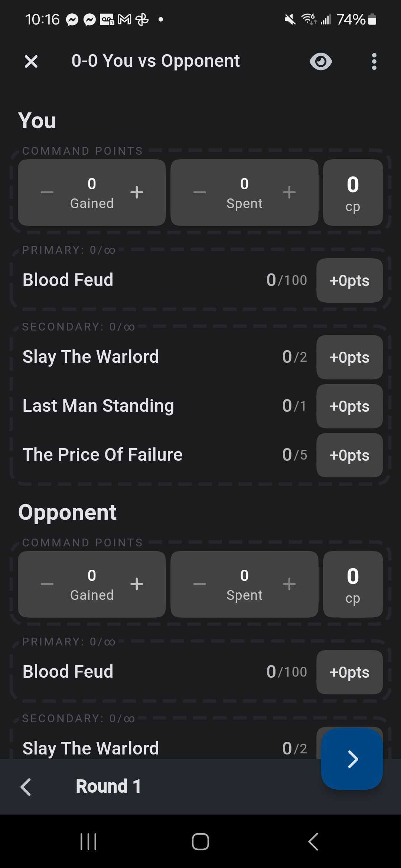Go to the previous round using the left chevron
This screenshot has width=401, height=868.
26,787
